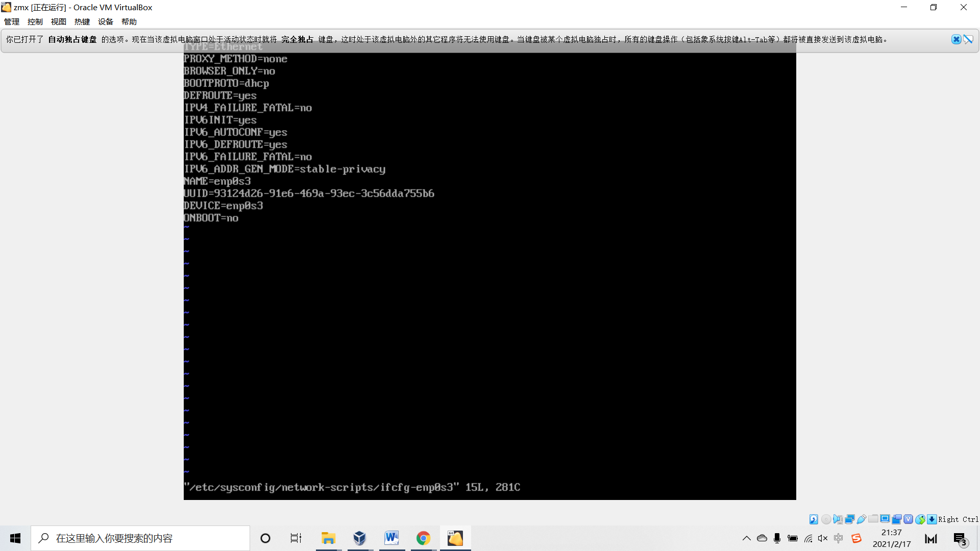Click the shared folders status icon
Image resolution: width=980 pixels, height=551 pixels.
tap(873, 519)
